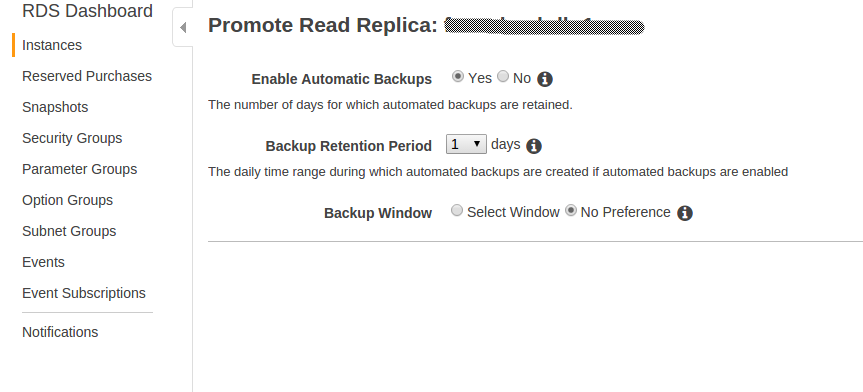Open the Backup Retention Period days dropdown
Screen dimensions: 863x392
pos(466,144)
